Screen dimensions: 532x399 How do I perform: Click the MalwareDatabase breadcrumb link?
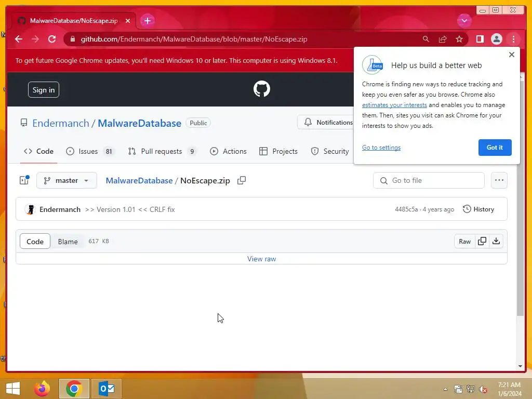coord(139,180)
